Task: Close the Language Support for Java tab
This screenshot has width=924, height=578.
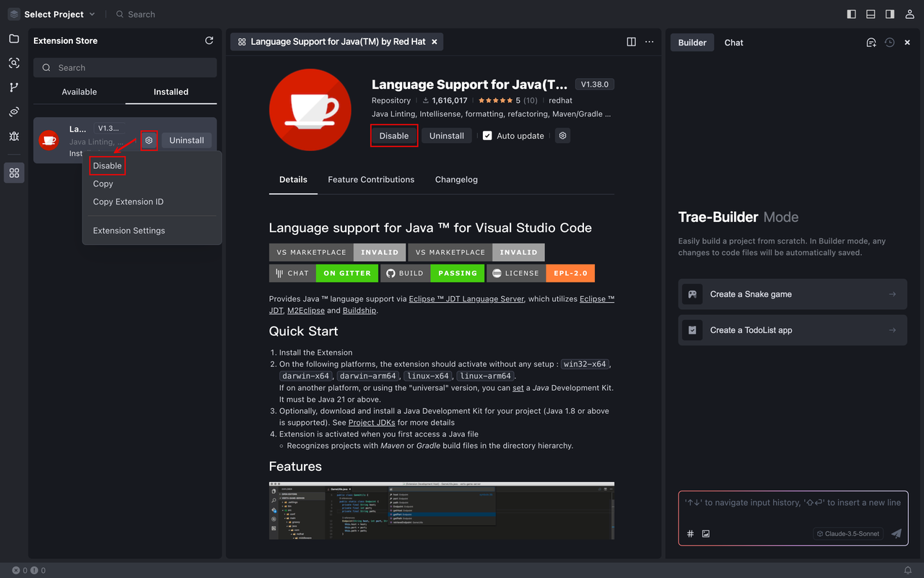Action: click(x=434, y=42)
